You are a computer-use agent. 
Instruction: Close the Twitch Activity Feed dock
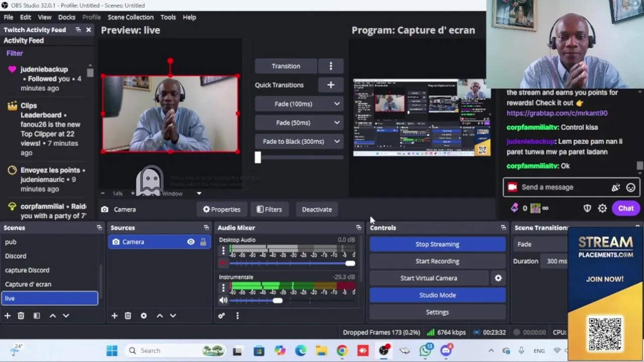click(89, 30)
